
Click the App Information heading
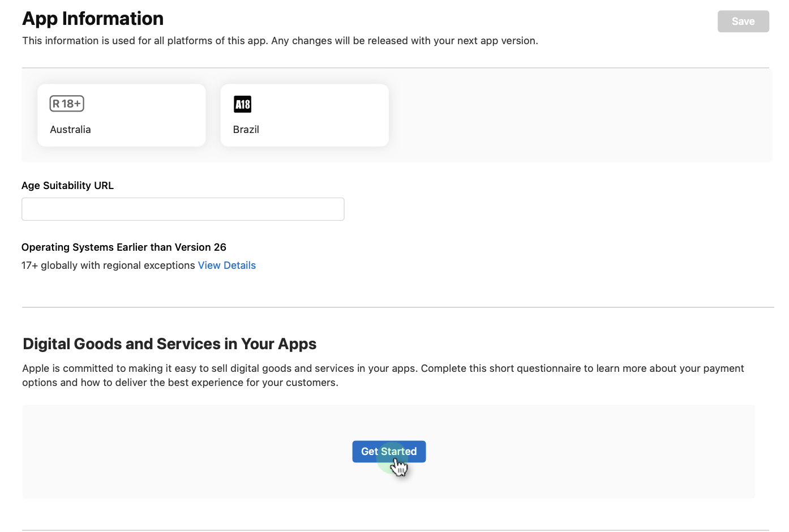93,19
